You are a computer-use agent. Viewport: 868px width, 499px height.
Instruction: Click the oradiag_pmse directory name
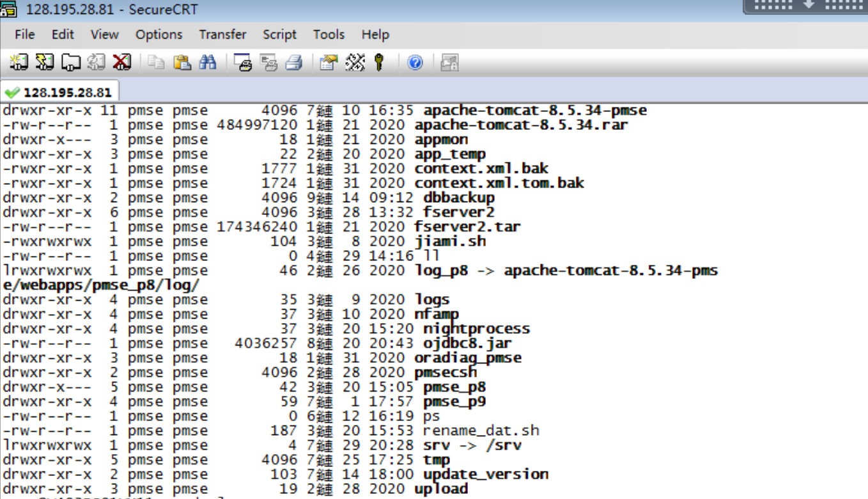468,358
